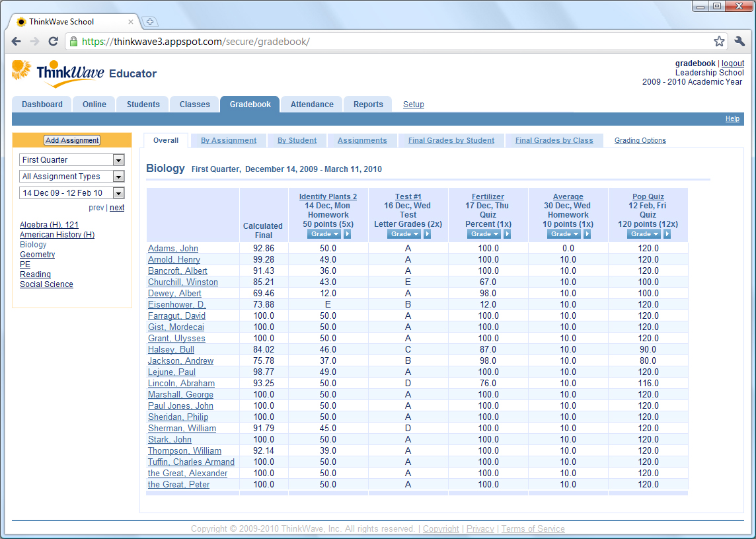Image resolution: width=756 pixels, height=539 pixels.
Task: Bookmark the page with the star icon
Action: pos(719,42)
